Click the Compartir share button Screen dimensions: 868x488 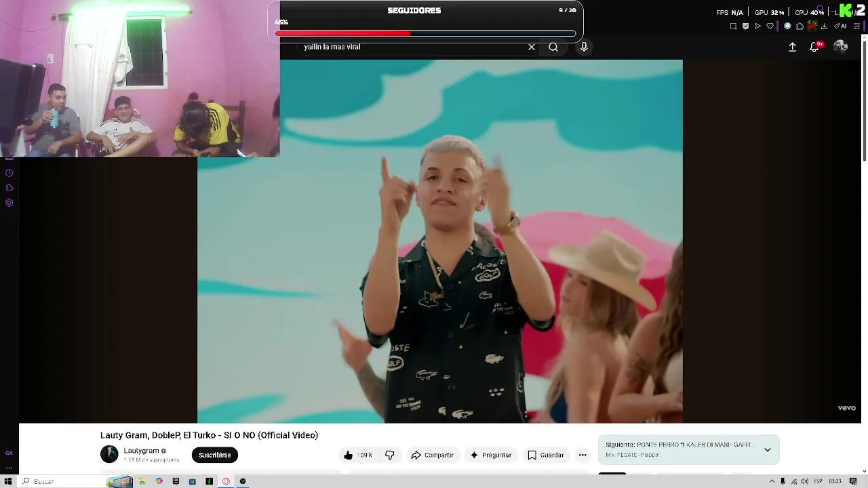tap(432, 455)
